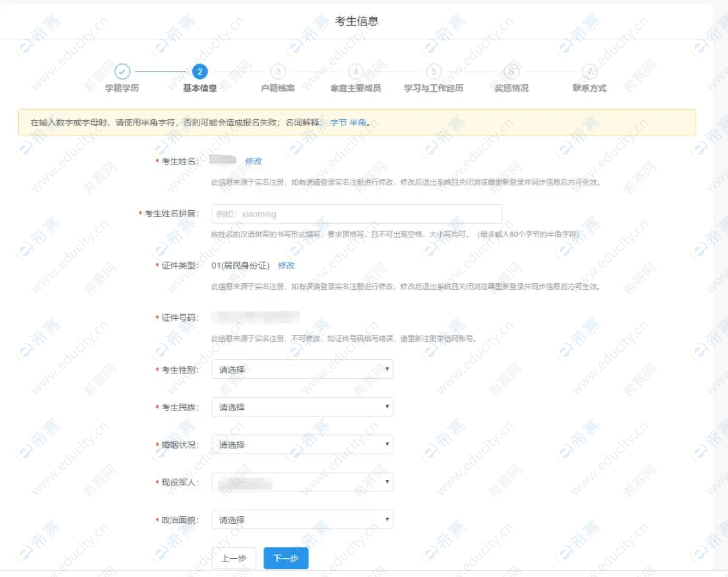Open the 联系方式 step tab
The image size is (728, 577).
pos(590,88)
